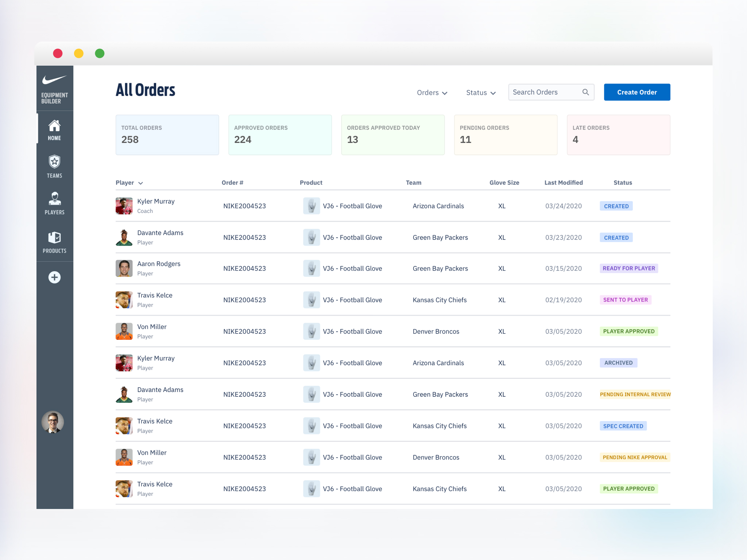This screenshot has height=560, width=747.
Task: Click Kyler Murray avatar in Archived row
Action: tap(124, 363)
